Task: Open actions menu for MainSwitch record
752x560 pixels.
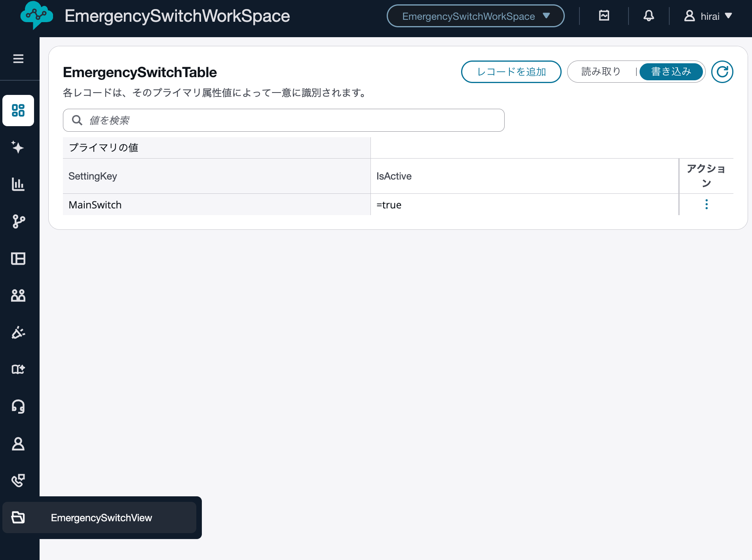Action: point(706,204)
